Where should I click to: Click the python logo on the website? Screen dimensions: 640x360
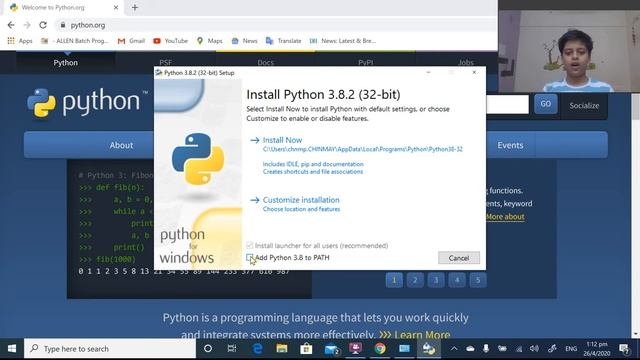pos(87,102)
